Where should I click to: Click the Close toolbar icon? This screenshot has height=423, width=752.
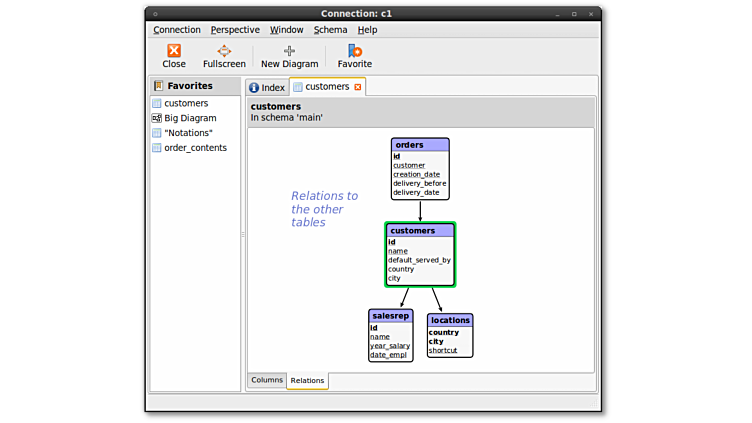pyautogui.click(x=174, y=51)
